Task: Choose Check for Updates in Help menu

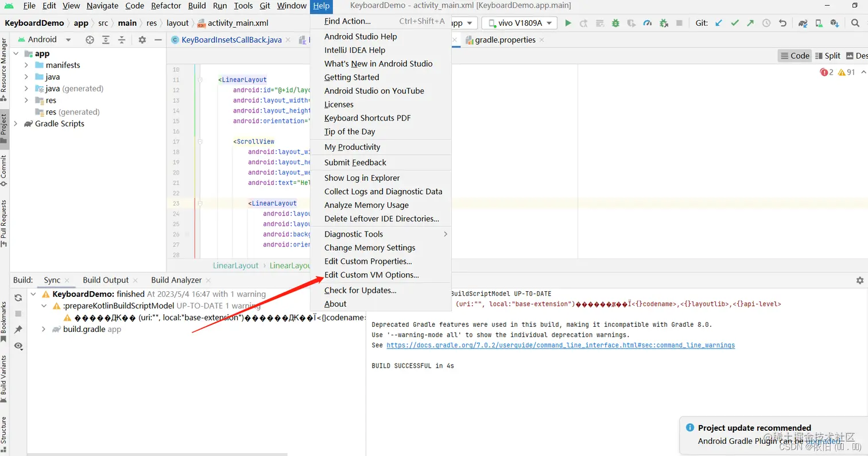Action: (x=381, y=290)
